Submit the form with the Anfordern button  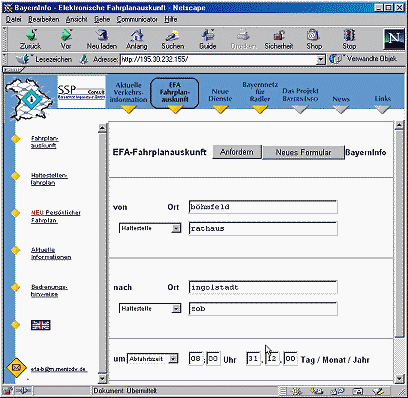tap(237, 152)
